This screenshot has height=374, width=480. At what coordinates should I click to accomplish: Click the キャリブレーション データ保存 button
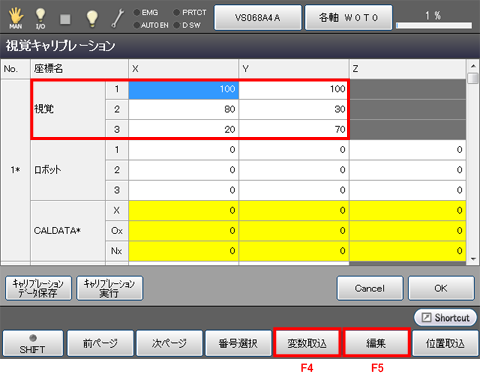[38, 288]
